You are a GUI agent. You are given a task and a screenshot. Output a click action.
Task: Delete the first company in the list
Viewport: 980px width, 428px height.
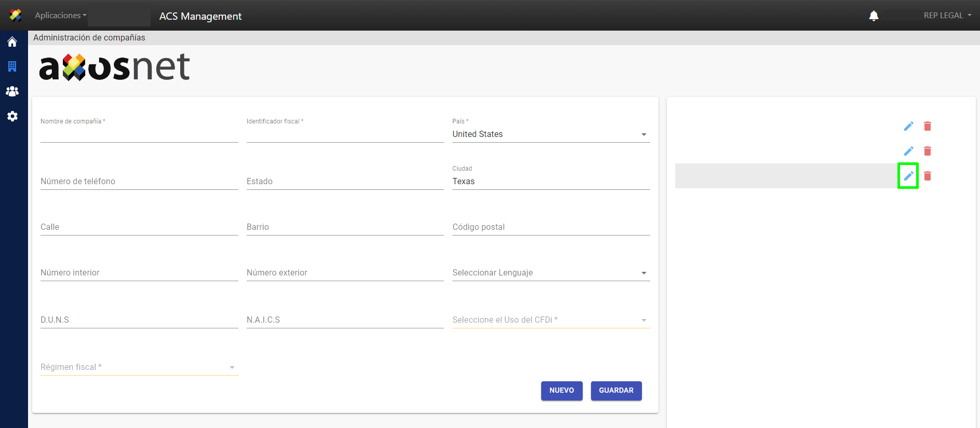(x=927, y=126)
